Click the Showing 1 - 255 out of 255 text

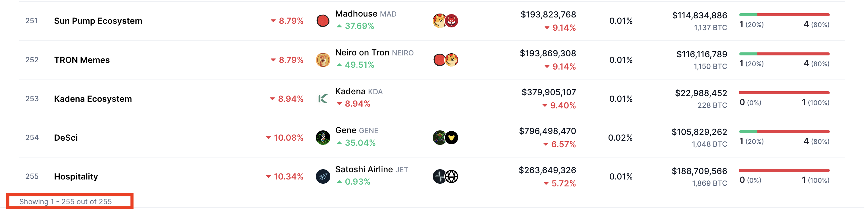pos(65,201)
